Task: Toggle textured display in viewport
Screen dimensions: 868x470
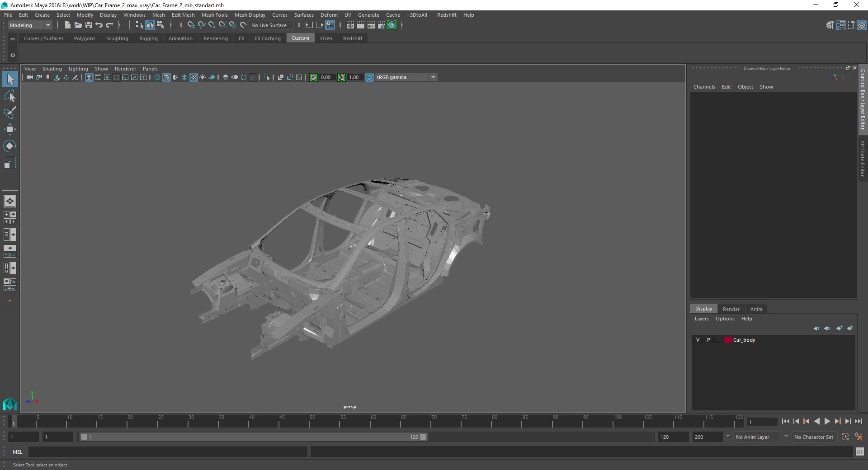Action: point(193,77)
